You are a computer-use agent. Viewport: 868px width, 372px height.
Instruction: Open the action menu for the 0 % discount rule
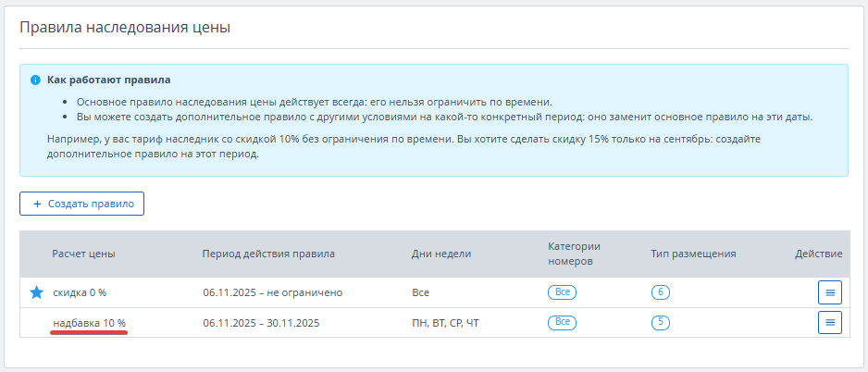829,292
